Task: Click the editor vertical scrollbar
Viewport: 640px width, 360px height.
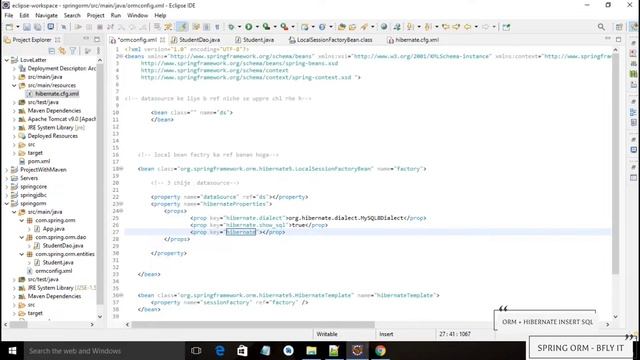Action: [x=615, y=163]
